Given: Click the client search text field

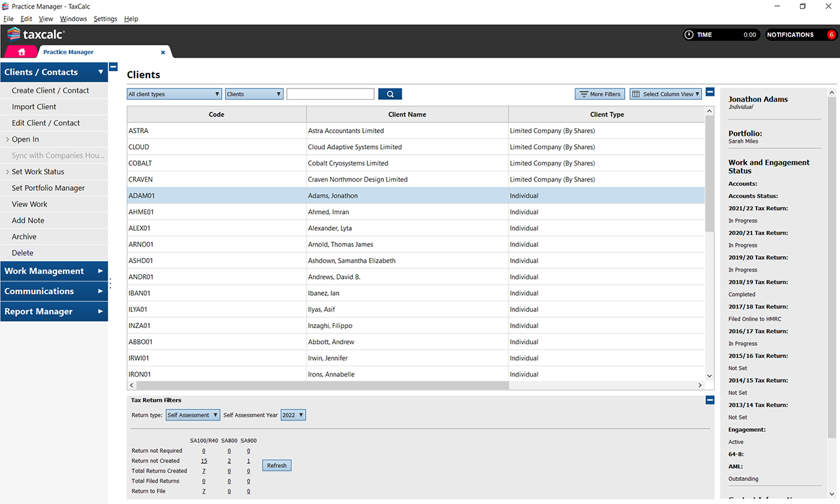Looking at the screenshot, I should coord(330,94).
